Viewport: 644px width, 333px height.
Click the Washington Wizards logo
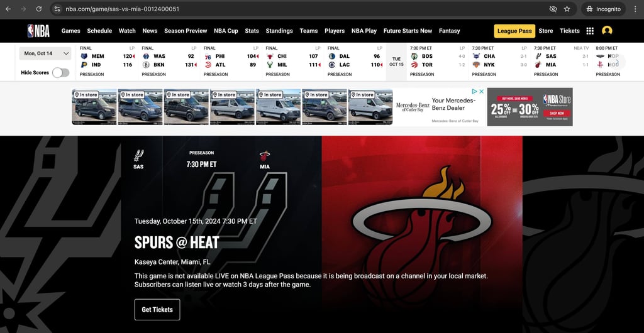point(146,56)
